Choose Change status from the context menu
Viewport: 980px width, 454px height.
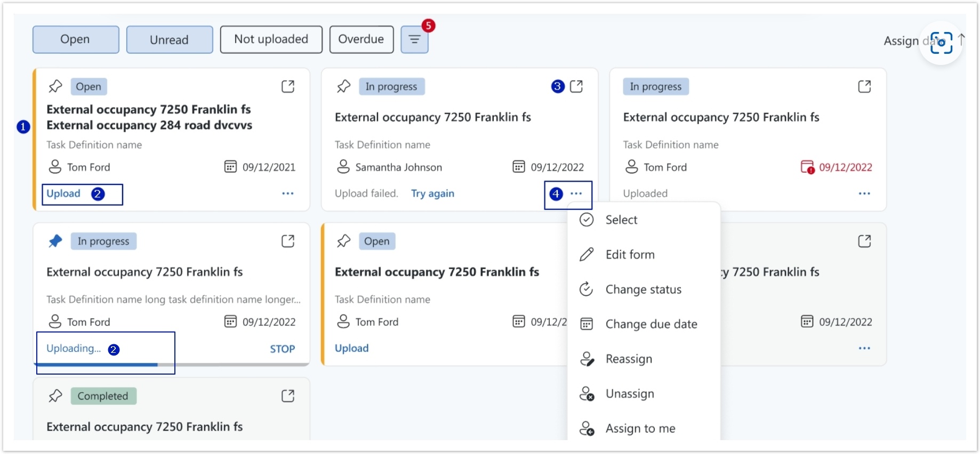tap(643, 289)
